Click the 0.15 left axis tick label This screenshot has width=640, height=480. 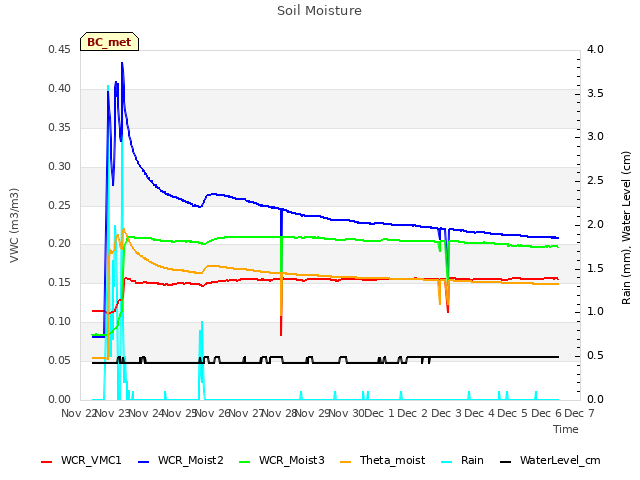tap(59, 282)
